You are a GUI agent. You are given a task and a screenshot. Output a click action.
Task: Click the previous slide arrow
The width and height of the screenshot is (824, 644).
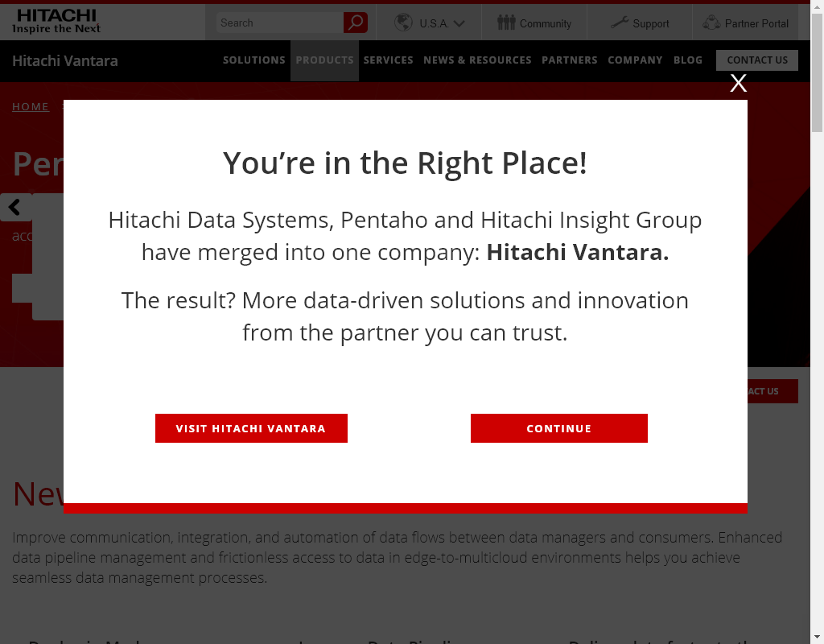click(14, 207)
